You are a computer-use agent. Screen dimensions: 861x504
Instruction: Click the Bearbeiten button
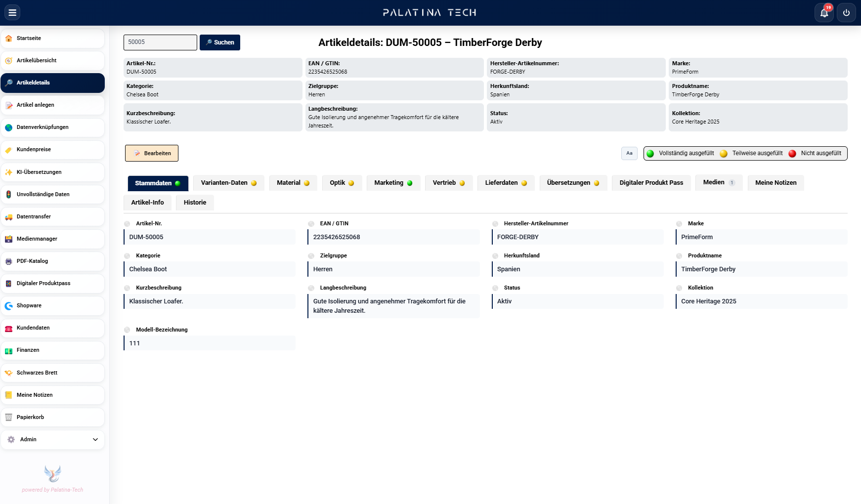tap(152, 153)
